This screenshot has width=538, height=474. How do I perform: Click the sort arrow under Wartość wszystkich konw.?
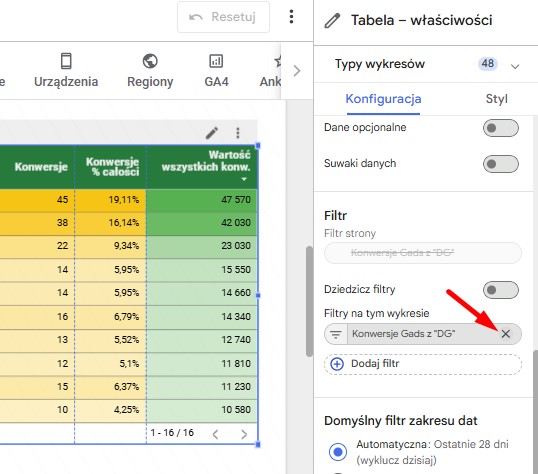(244, 179)
